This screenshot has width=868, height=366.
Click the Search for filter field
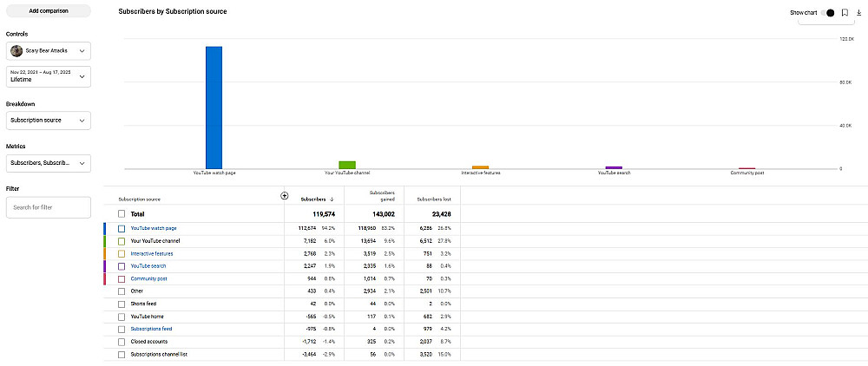(x=49, y=207)
